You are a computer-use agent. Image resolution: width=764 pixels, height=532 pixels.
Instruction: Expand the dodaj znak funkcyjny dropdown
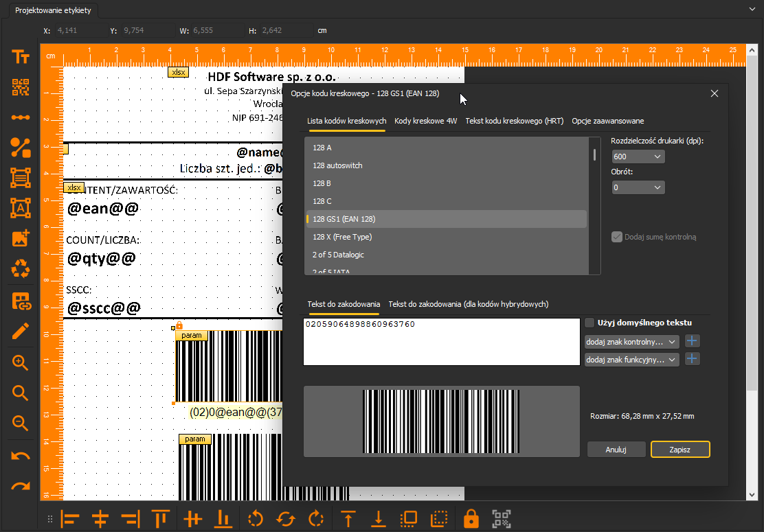click(x=631, y=360)
